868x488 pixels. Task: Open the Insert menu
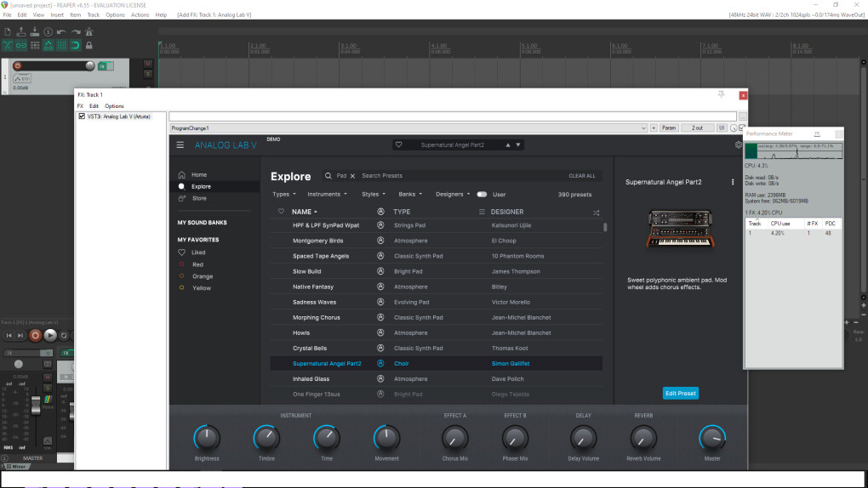click(57, 15)
